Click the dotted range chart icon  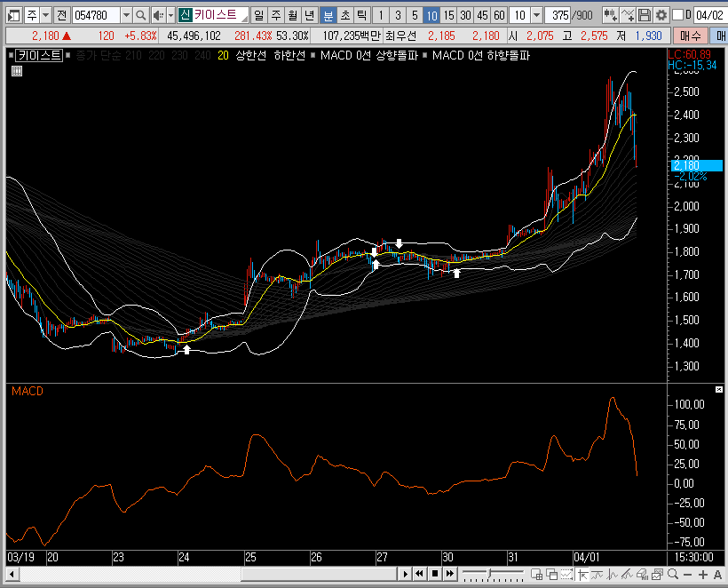pos(566,575)
